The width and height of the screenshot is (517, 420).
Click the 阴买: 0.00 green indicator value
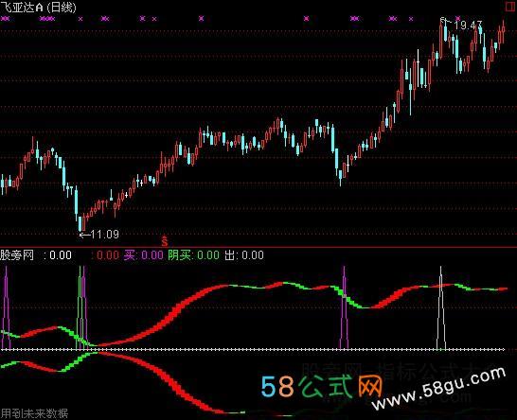[x=193, y=255]
